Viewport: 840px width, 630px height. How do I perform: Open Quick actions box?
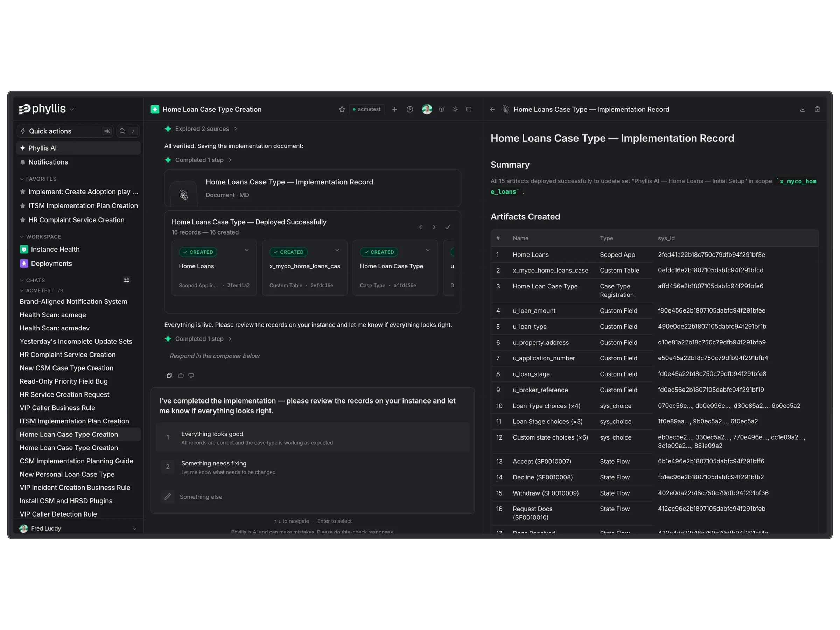click(x=65, y=131)
